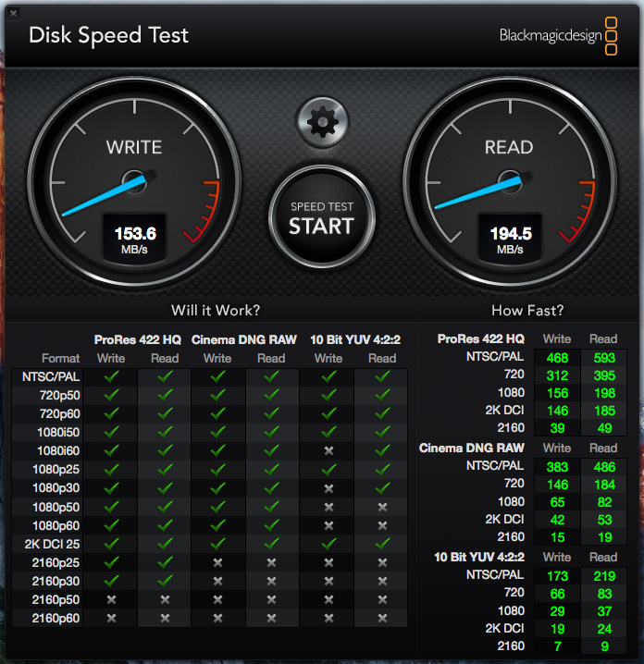Start the speed test

(322, 217)
